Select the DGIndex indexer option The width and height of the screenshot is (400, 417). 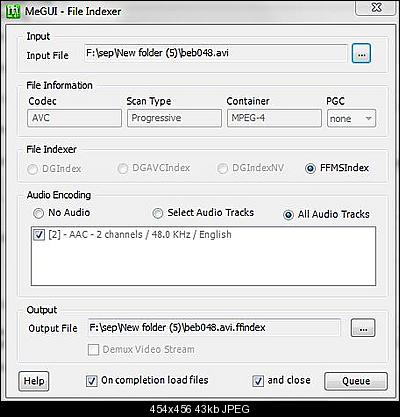(x=32, y=169)
